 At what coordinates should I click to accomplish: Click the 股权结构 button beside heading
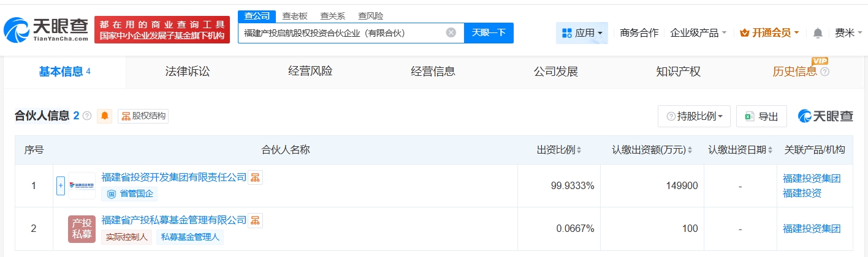point(143,116)
